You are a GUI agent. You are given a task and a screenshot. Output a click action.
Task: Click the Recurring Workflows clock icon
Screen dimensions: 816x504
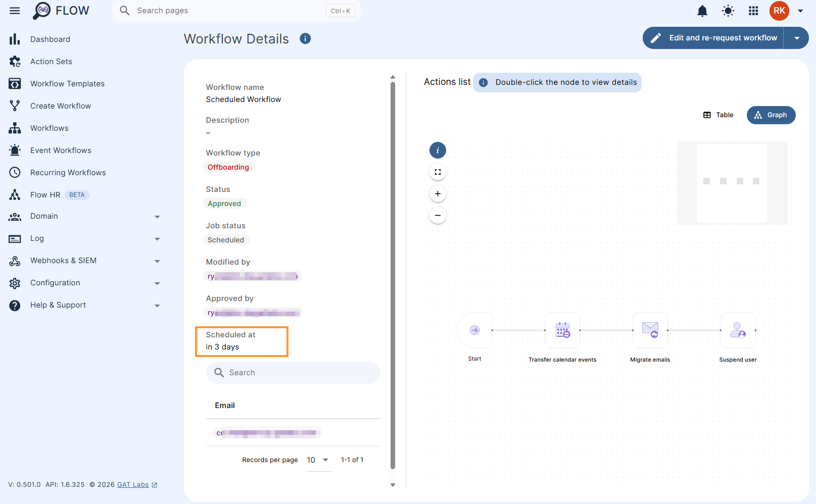point(15,173)
